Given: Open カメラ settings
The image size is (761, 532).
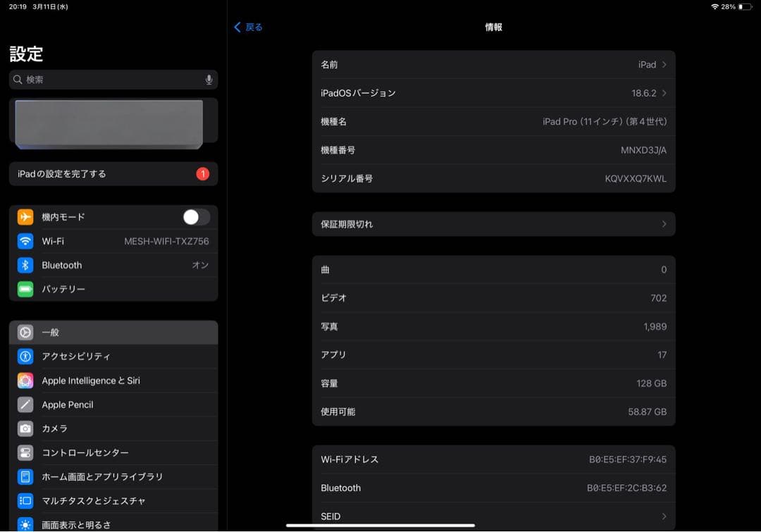Looking at the screenshot, I should point(113,428).
